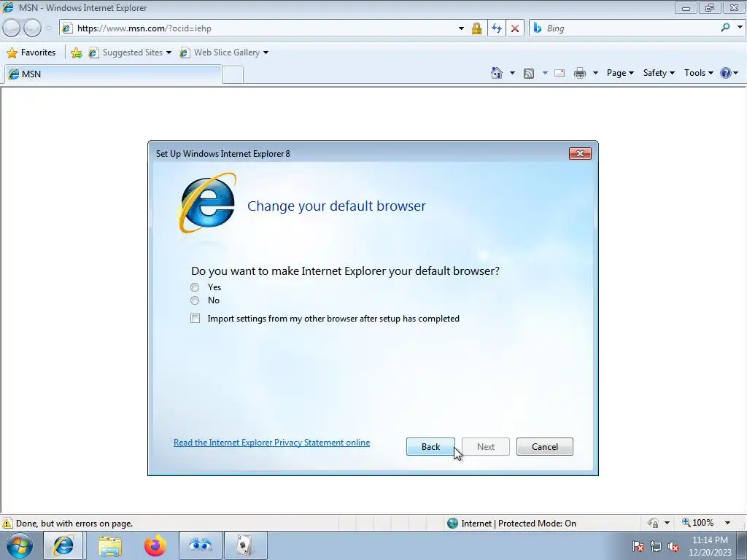Image resolution: width=747 pixels, height=560 pixels.
Task: Click the Home toolbar icon
Action: coord(496,73)
